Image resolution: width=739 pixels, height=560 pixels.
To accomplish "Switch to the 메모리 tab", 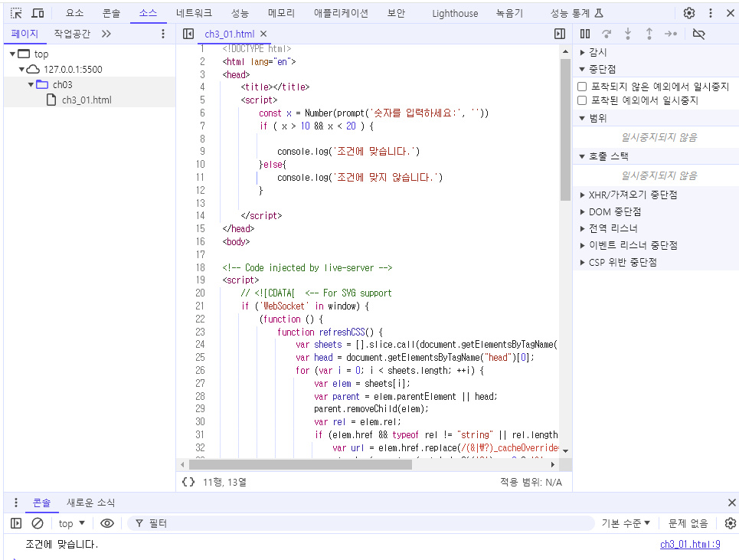I will [281, 13].
